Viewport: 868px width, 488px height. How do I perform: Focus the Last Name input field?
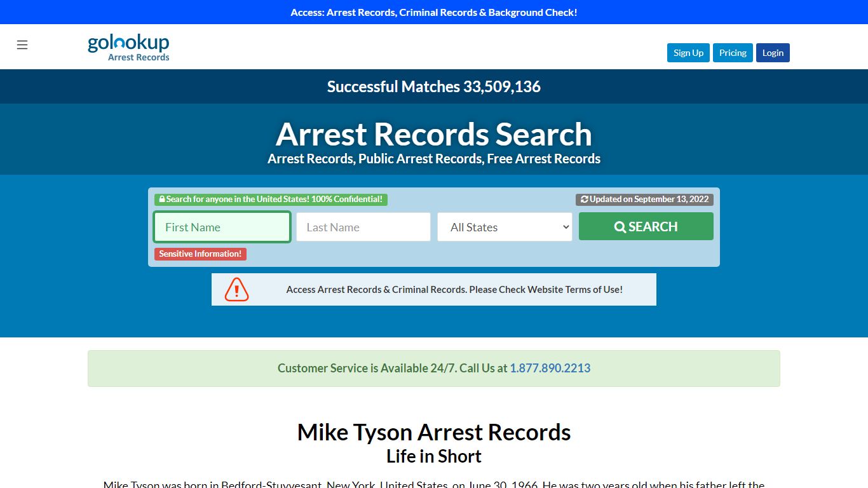pyautogui.click(x=363, y=227)
